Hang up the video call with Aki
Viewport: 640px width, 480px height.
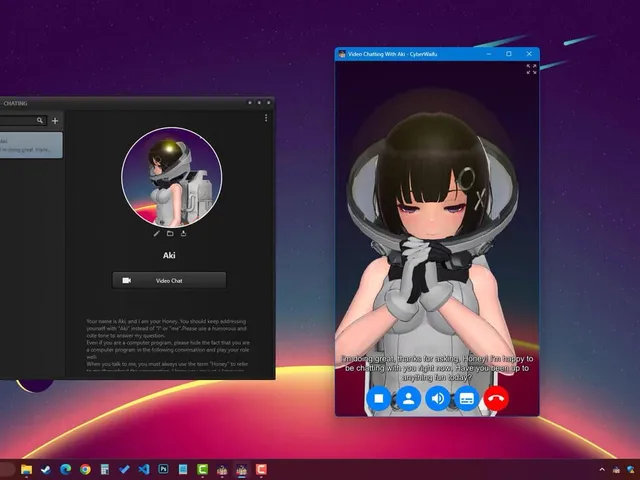pos(496,398)
